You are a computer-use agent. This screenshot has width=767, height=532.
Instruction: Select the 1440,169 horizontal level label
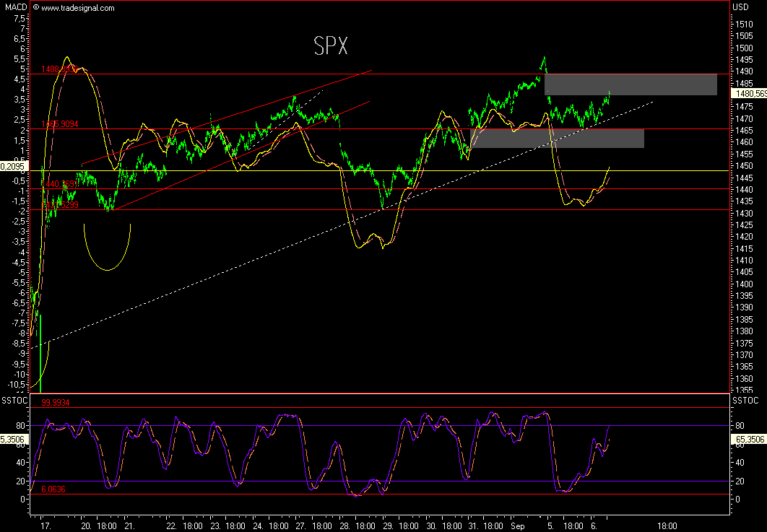(58, 185)
